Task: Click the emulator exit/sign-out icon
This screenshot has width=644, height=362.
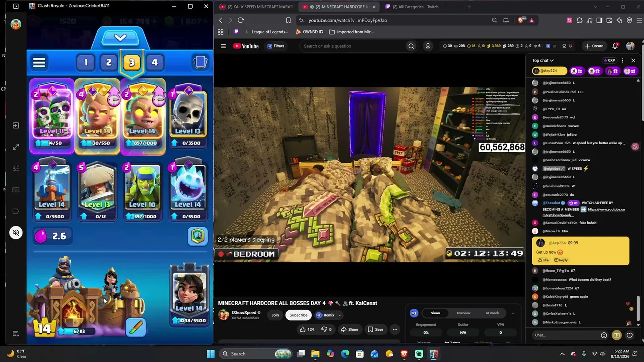Action: pos(16,125)
